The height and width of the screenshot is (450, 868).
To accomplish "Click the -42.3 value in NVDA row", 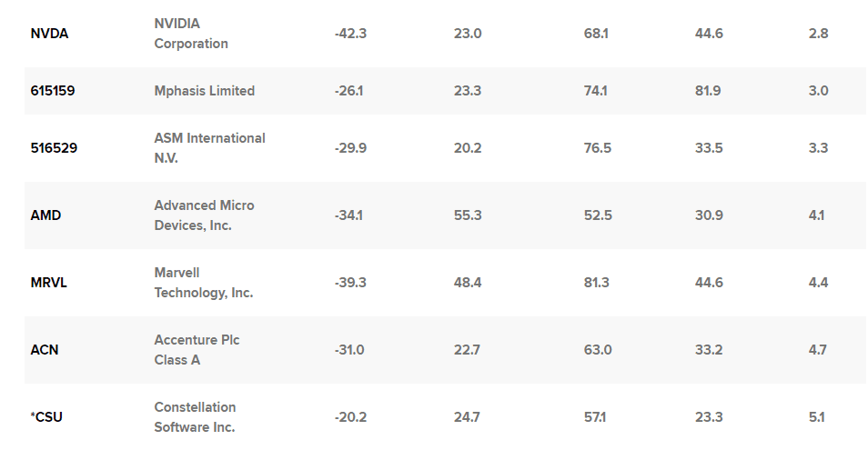I will (x=350, y=34).
